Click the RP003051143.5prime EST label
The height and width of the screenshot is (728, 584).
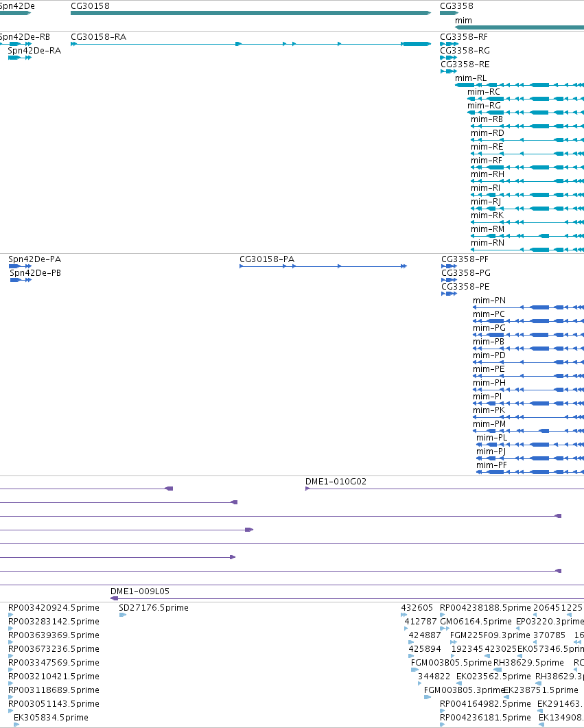(x=54, y=703)
